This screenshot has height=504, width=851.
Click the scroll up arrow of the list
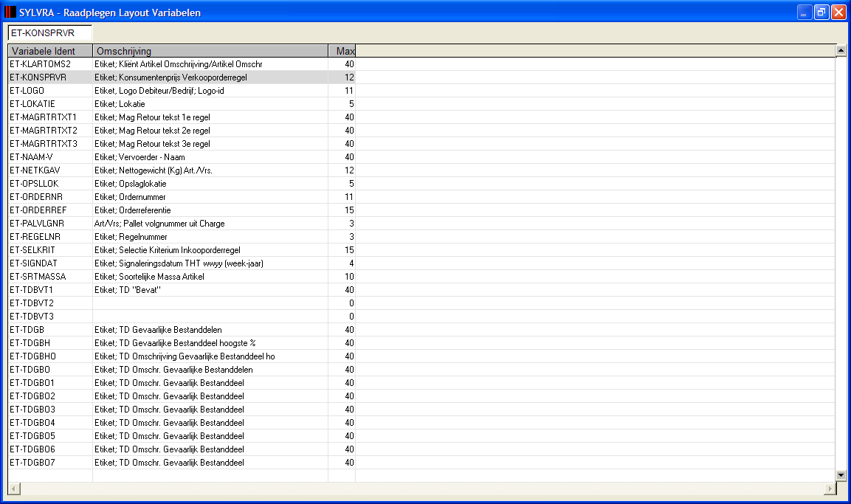pyautogui.click(x=841, y=51)
